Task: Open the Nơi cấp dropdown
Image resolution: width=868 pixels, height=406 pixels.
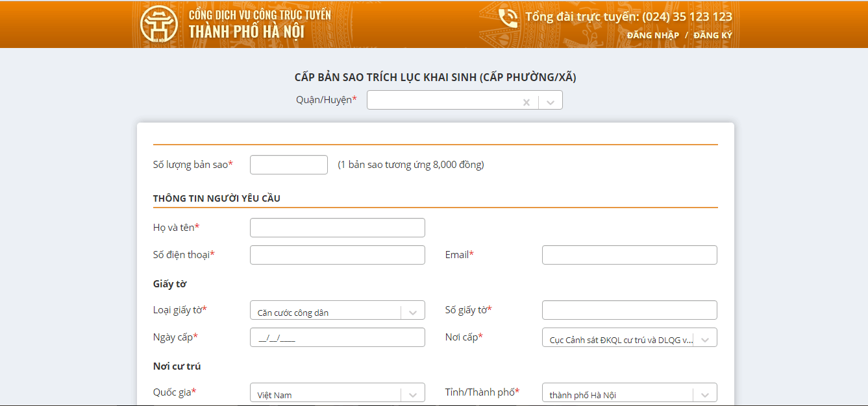Action: point(705,339)
